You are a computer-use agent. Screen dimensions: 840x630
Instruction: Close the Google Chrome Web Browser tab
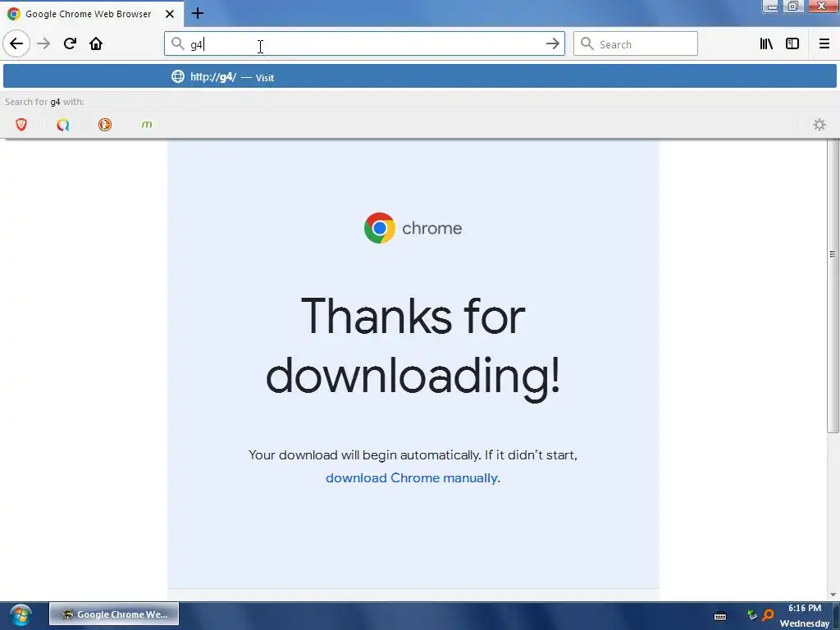[170, 14]
